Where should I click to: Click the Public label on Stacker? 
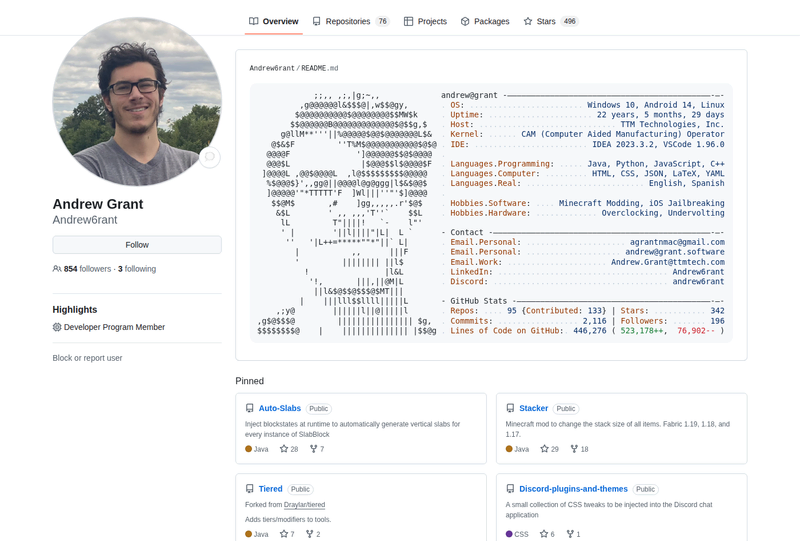pyautogui.click(x=566, y=409)
